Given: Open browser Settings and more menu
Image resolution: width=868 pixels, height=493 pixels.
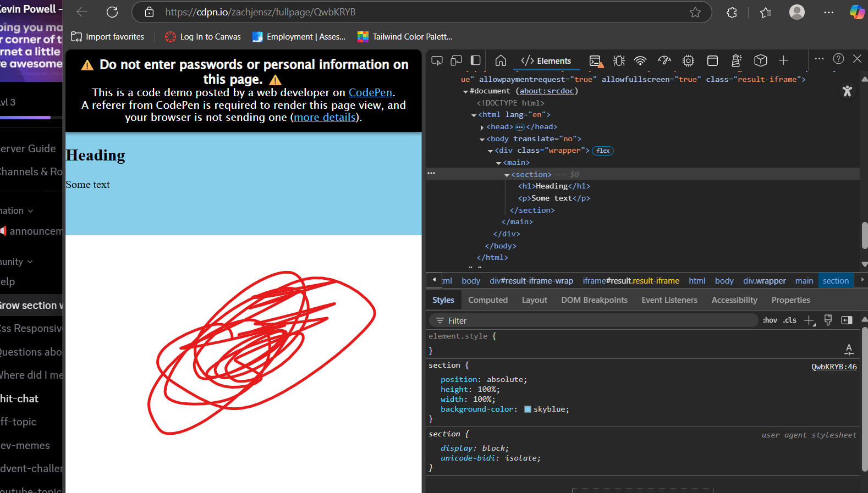Looking at the screenshot, I should pos(828,12).
